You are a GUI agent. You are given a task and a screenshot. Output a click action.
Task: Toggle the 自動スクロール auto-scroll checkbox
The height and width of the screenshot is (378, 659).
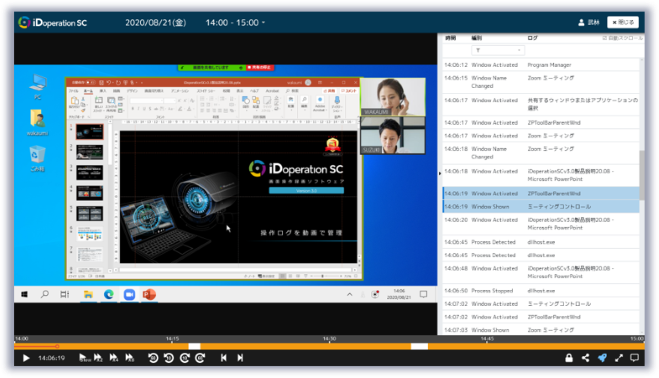click(x=605, y=38)
